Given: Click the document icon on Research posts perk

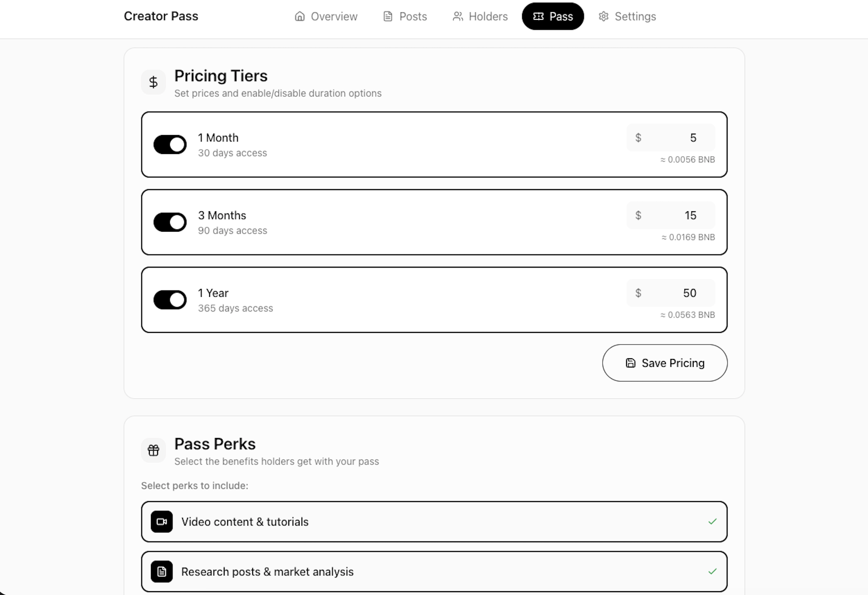Looking at the screenshot, I should tap(161, 572).
